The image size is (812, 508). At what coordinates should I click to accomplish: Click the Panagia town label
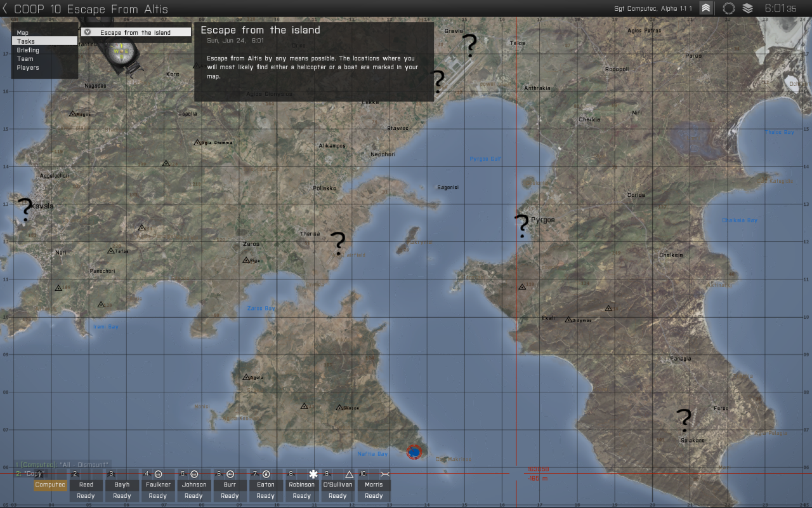(681, 359)
